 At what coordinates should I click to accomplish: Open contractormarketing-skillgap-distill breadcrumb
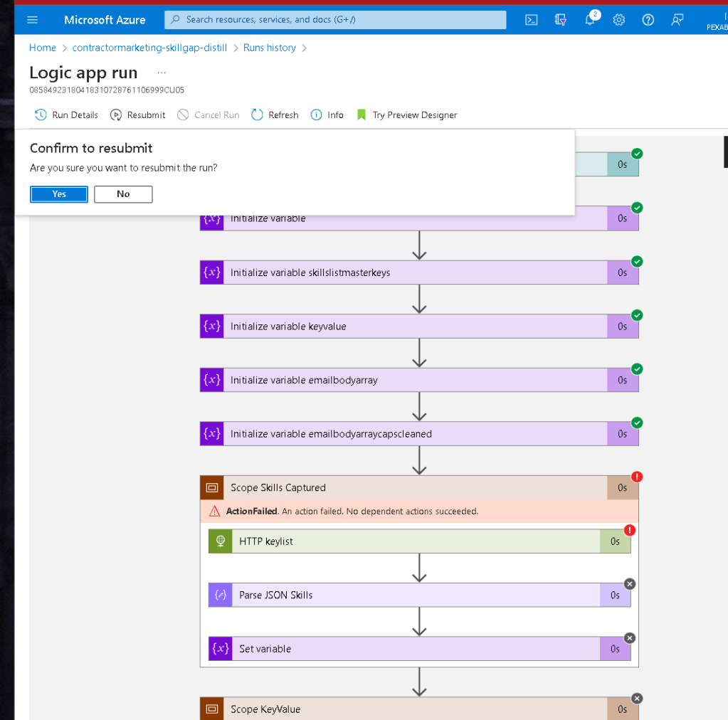[149, 48]
